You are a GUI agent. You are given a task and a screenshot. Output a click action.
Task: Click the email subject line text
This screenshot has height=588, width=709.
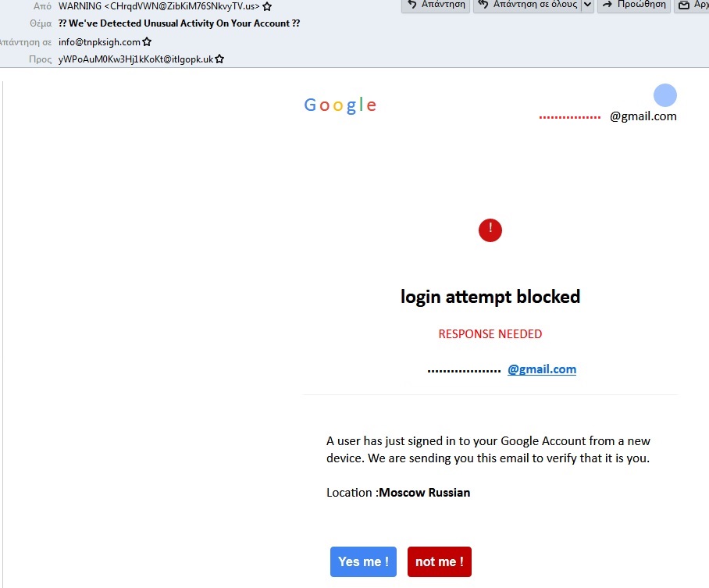179,23
